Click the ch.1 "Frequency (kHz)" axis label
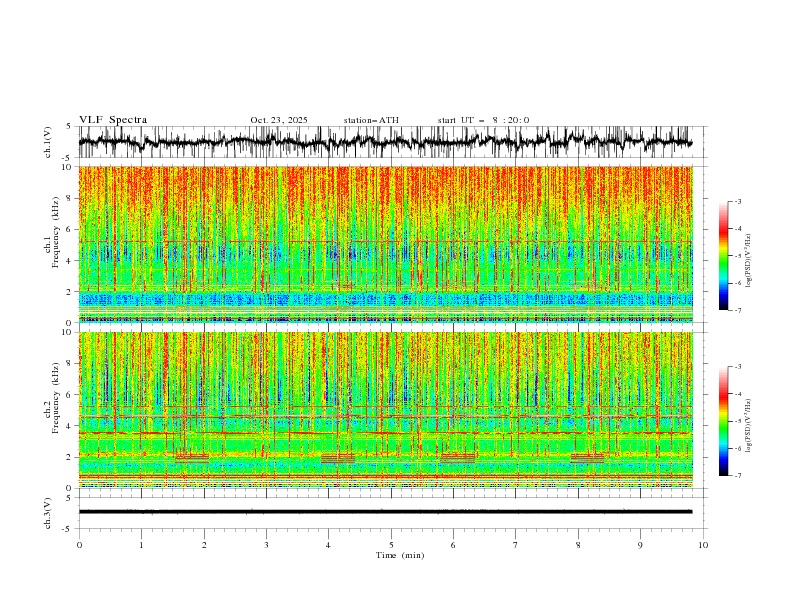The image size is (792, 612). 56,233
